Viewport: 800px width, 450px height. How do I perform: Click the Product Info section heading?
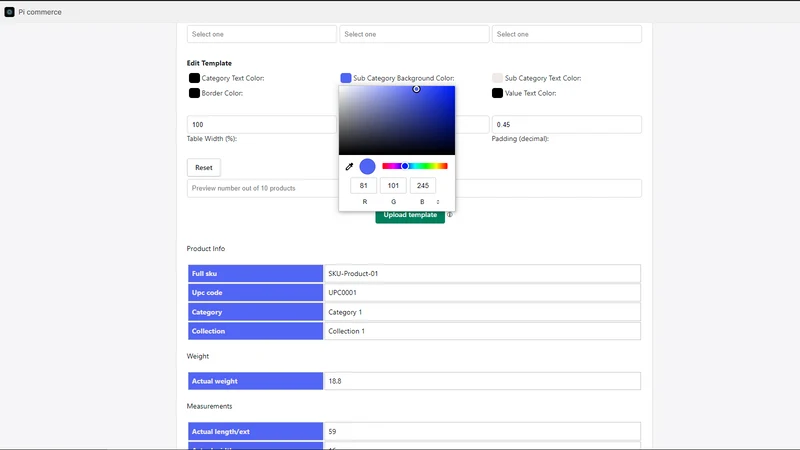[x=206, y=248]
